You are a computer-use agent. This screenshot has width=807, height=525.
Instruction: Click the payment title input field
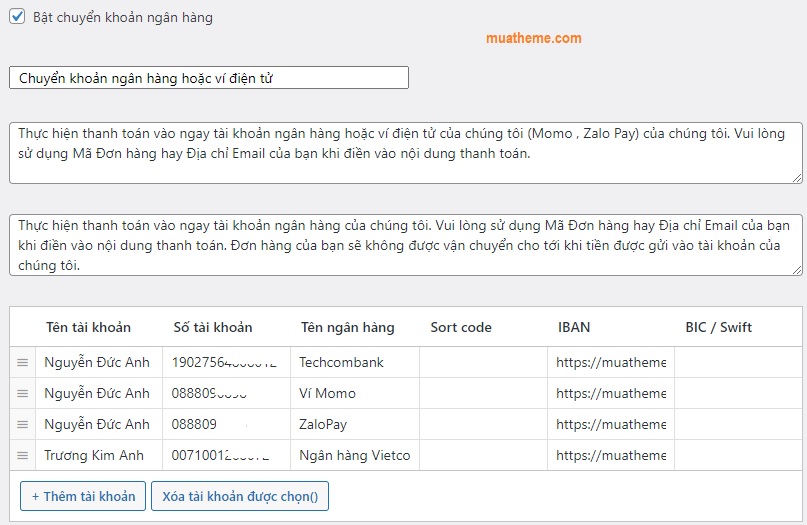208,78
